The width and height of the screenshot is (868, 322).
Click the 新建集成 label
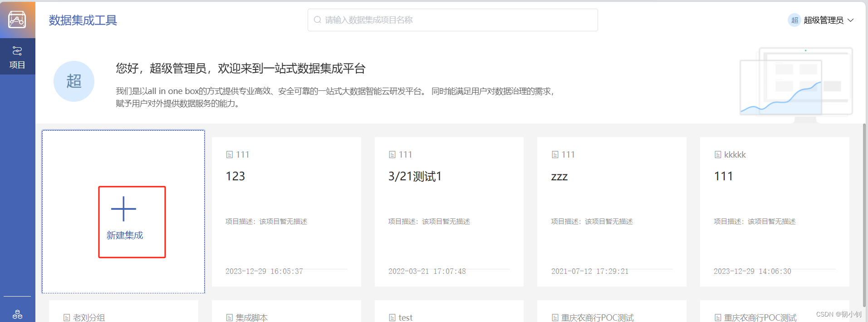point(125,235)
